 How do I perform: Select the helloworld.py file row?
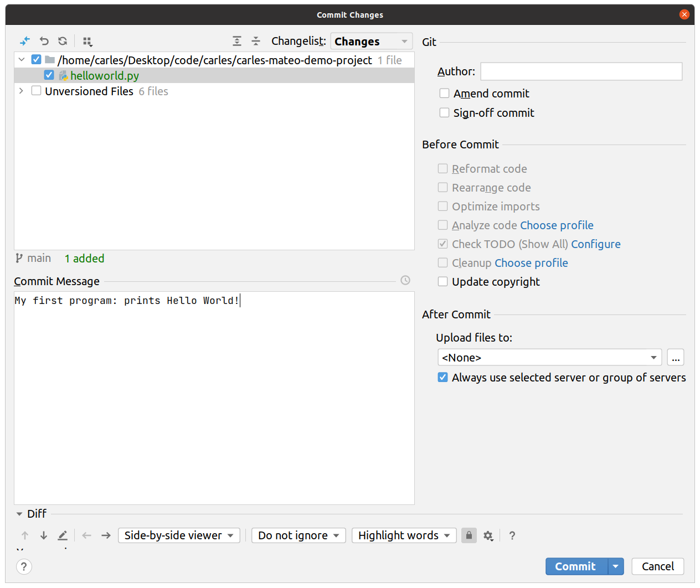214,75
